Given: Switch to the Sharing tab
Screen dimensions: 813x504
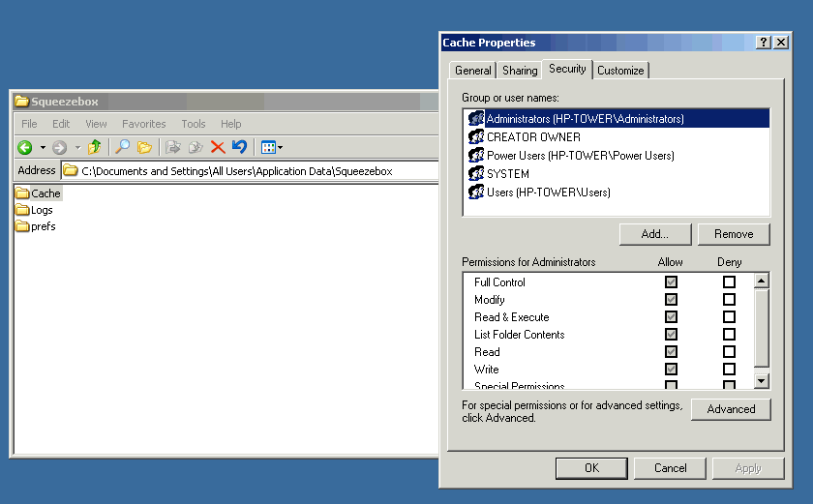Looking at the screenshot, I should (520, 71).
